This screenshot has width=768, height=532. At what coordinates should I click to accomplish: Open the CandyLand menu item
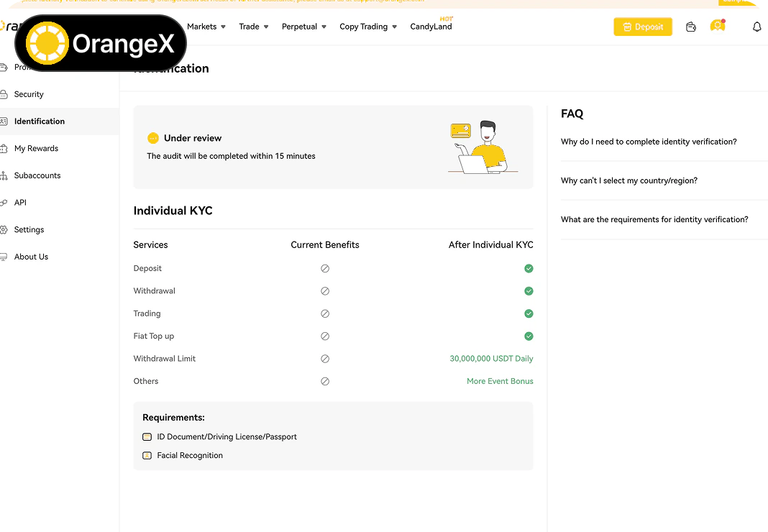[431, 27]
